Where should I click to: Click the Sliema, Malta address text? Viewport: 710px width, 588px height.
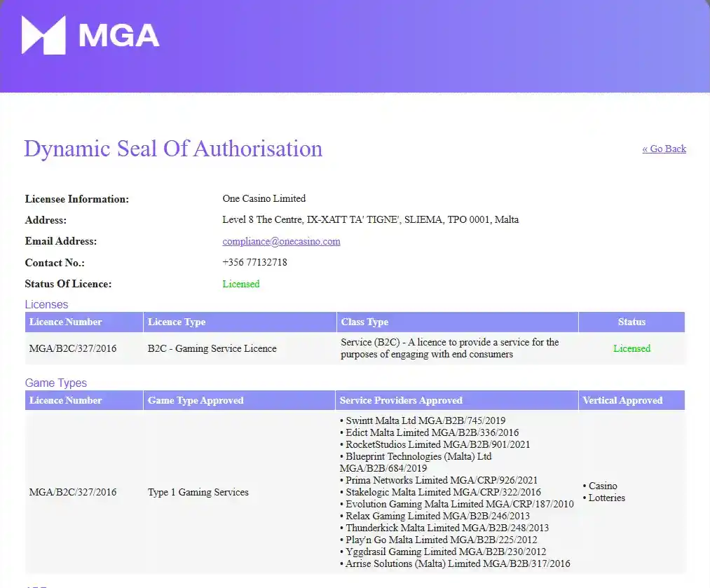370,219
